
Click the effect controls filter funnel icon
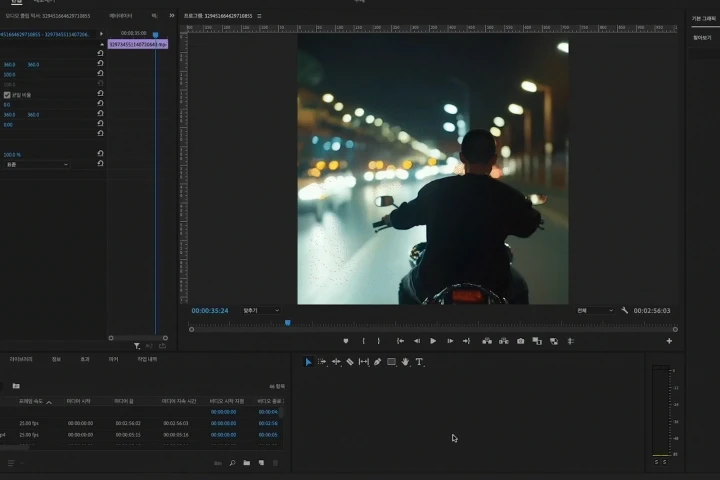[137, 346]
